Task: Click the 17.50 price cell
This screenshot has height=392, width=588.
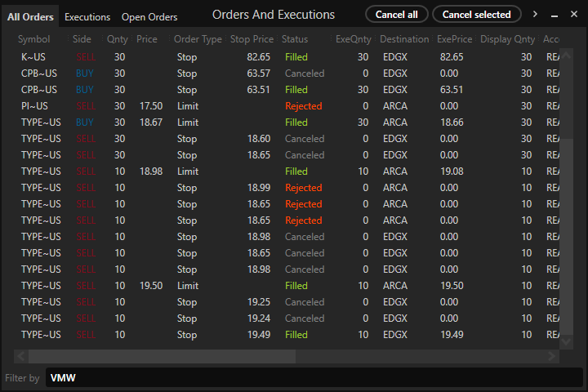Action: (151, 106)
